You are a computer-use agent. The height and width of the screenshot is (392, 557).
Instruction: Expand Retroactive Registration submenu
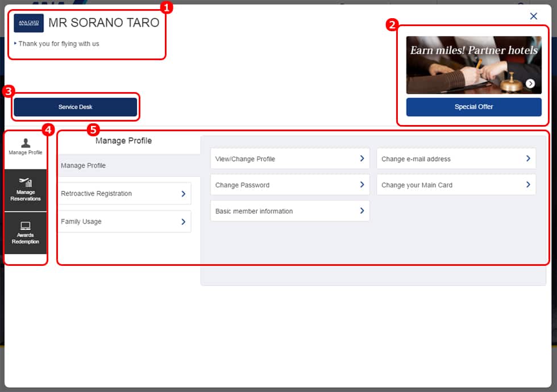(x=125, y=194)
